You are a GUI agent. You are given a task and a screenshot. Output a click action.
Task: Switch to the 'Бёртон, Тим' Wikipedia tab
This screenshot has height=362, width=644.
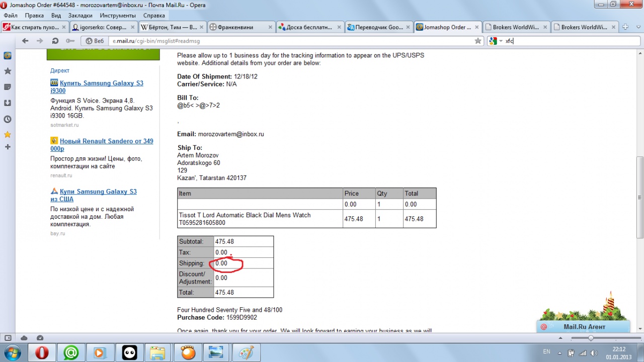(x=171, y=27)
